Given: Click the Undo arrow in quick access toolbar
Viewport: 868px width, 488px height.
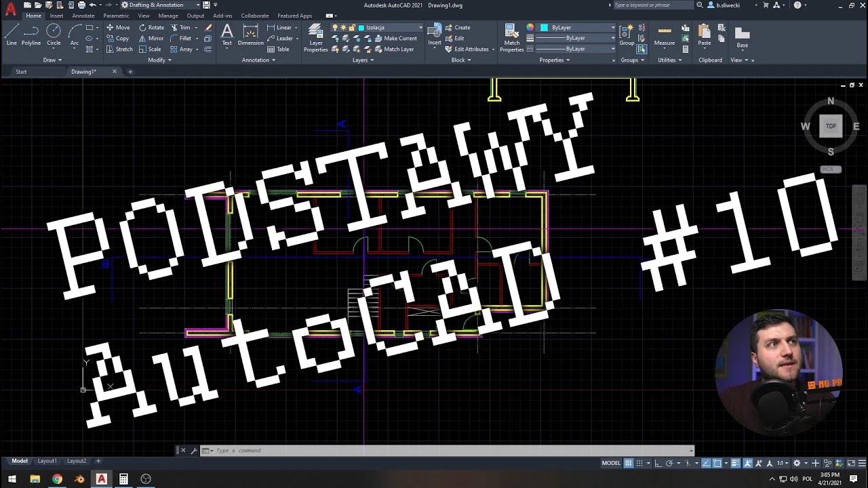Looking at the screenshot, I should 93,5.
